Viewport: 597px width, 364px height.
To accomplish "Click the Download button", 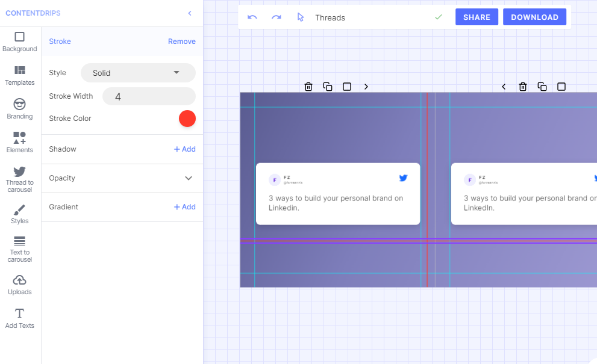I will point(534,17).
